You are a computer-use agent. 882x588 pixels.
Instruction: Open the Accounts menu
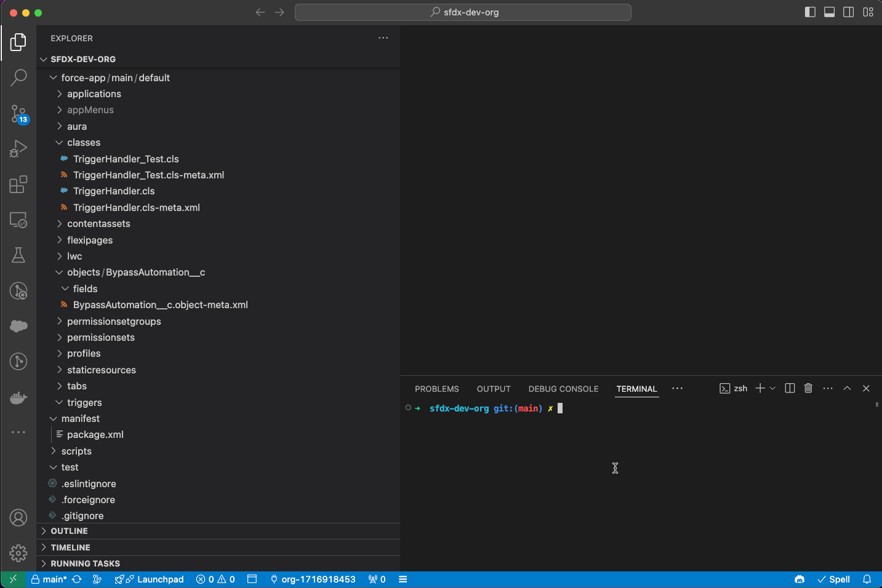pyautogui.click(x=18, y=518)
